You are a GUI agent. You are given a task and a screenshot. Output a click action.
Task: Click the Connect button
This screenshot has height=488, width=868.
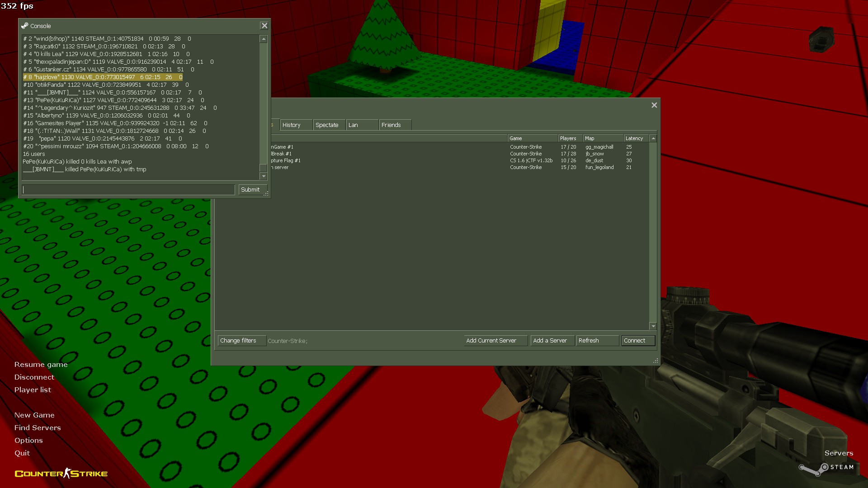tap(638, 341)
